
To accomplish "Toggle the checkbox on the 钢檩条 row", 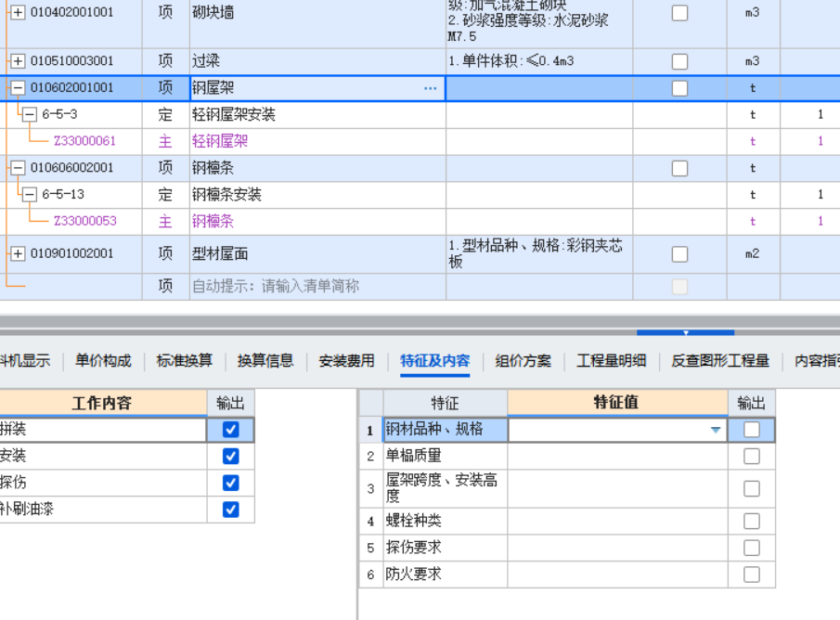I will click(679, 167).
